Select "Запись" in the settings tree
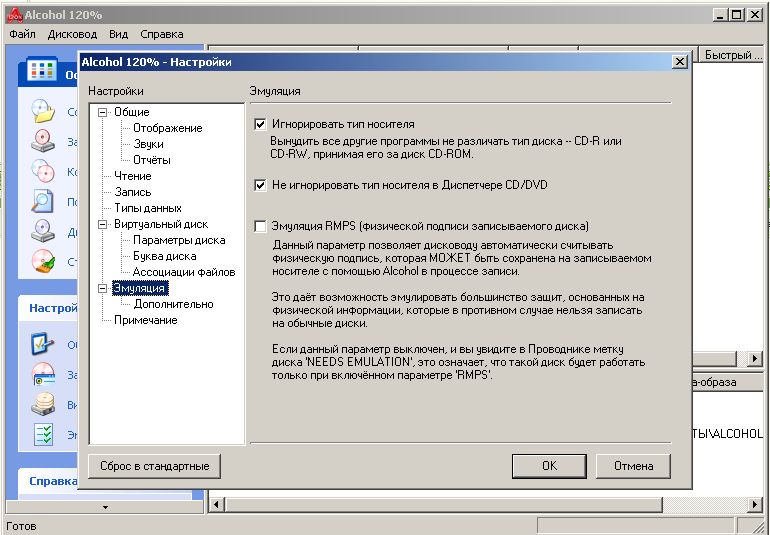 133,192
